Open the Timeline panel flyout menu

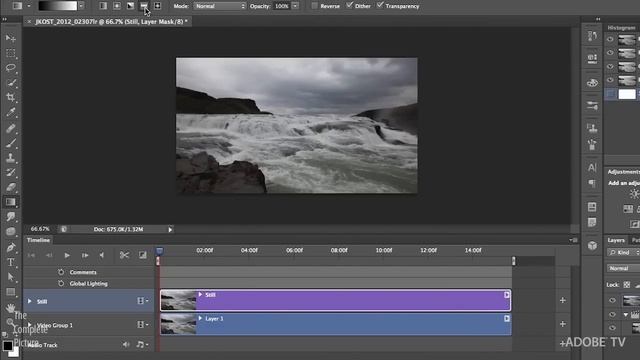coord(573,240)
